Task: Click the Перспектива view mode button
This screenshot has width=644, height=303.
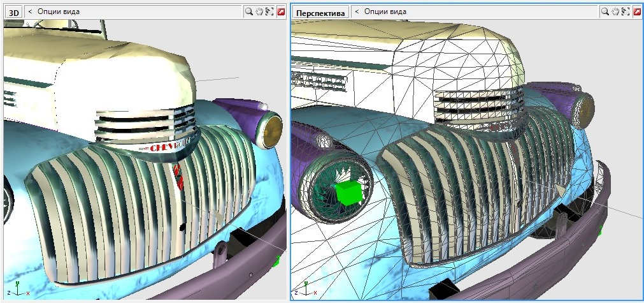Action: [322, 12]
